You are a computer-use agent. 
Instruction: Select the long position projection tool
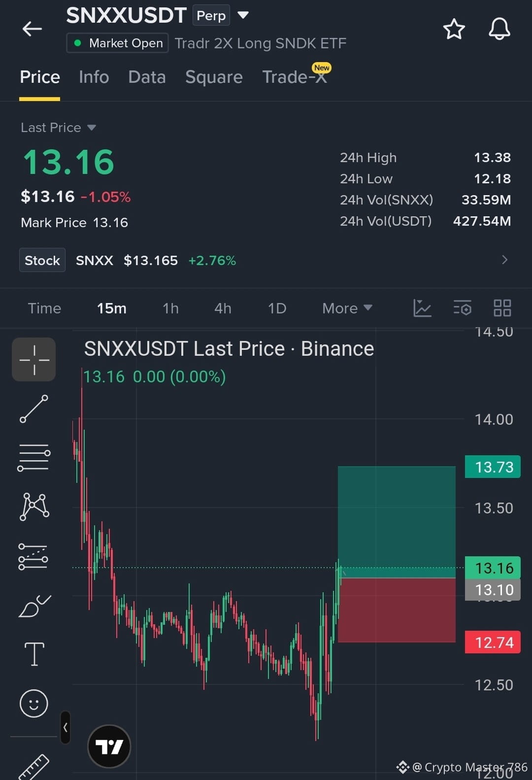[33, 557]
